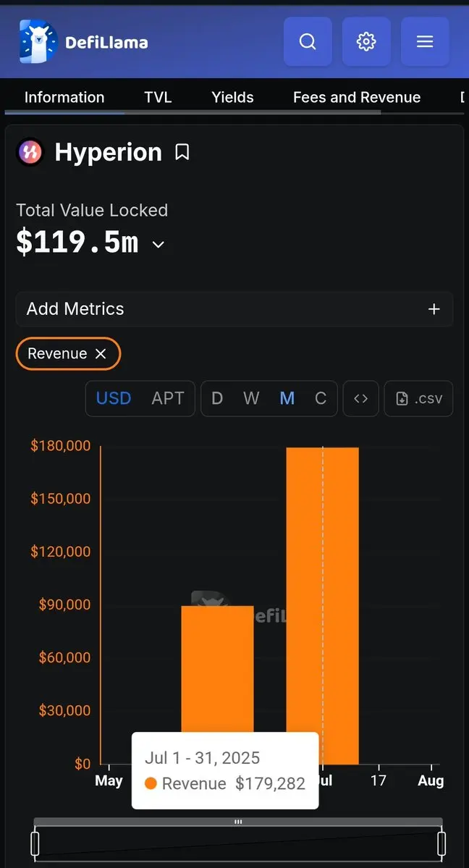
Task: Switch to the Information tab
Action: coord(64,98)
